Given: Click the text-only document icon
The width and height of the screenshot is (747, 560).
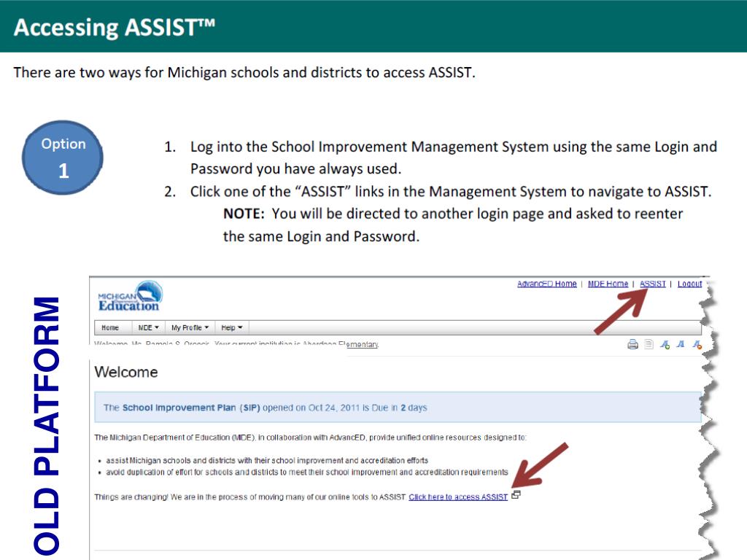Looking at the screenshot, I should click(649, 344).
